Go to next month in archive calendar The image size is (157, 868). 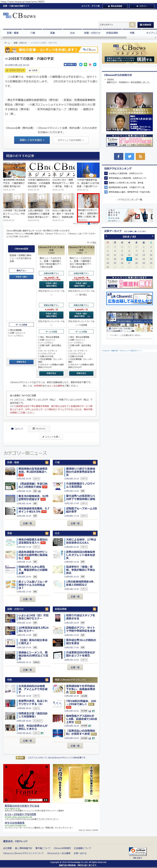pos(153,236)
